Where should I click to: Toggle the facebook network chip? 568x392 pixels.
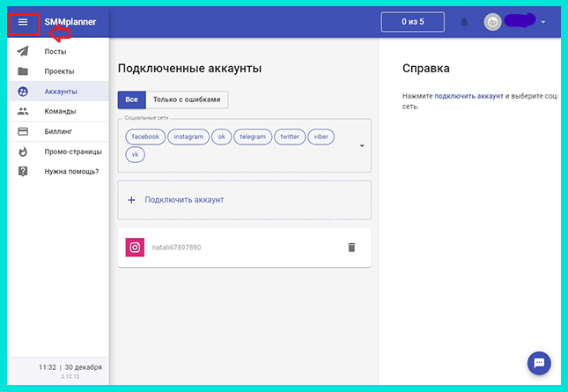(145, 137)
